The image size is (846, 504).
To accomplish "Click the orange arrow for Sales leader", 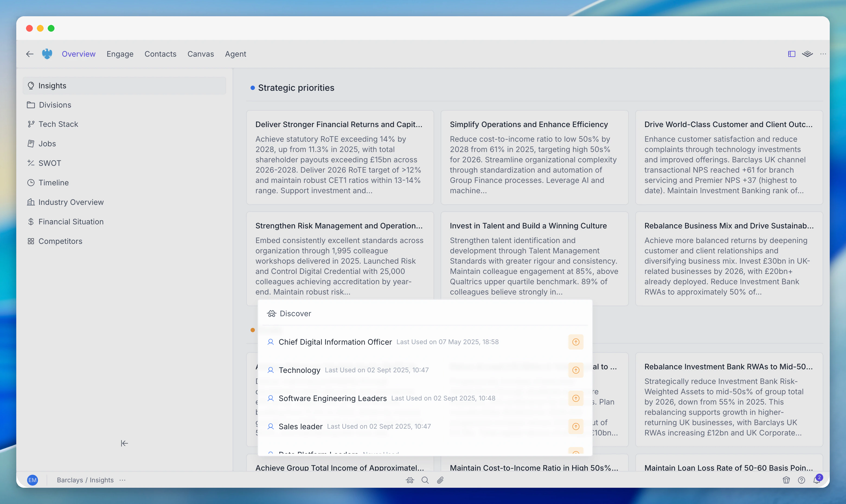I will 576,427.
